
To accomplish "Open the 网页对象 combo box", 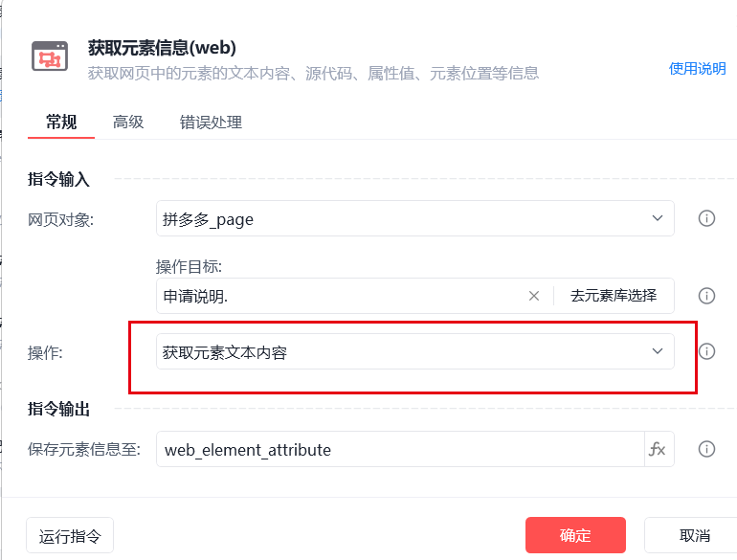I will 415,218.
